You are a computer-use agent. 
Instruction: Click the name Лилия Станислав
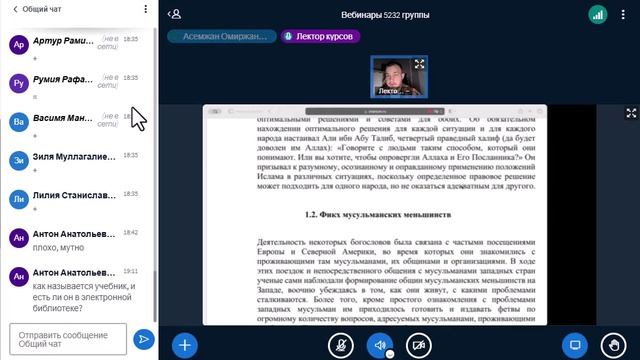click(74, 196)
